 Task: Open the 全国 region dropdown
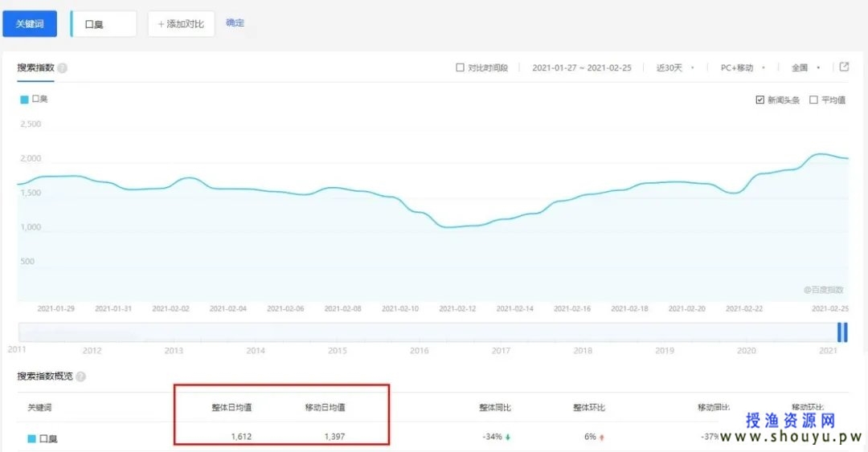[x=805, y=68]
